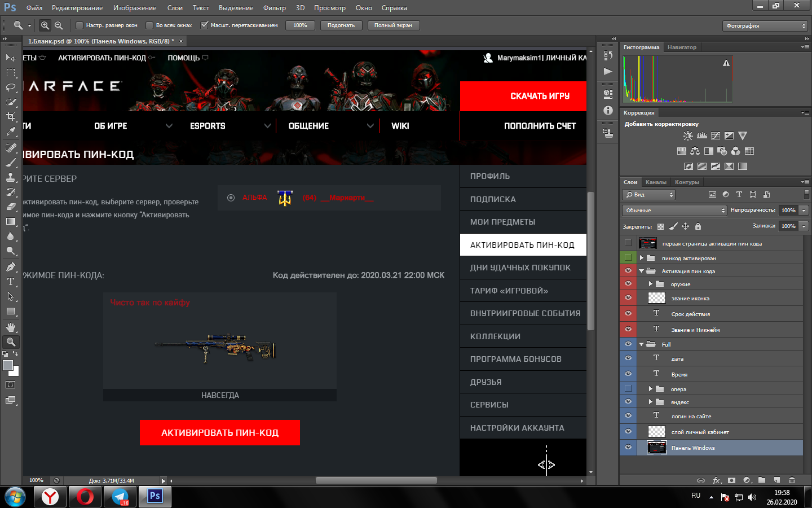This screenshot has width=812, height=508.
Task: Select the Eyedropper tool
Action: point(11,132)
